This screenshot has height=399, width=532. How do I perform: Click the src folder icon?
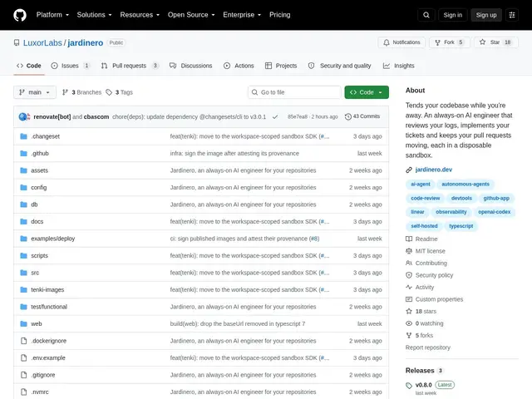coord(23,273)
